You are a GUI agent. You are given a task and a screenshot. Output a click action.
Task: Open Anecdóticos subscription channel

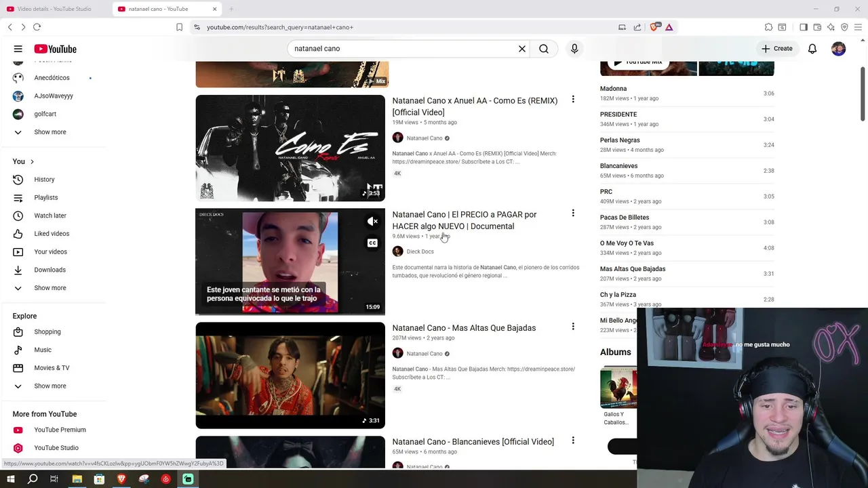(x=53, y=78)
